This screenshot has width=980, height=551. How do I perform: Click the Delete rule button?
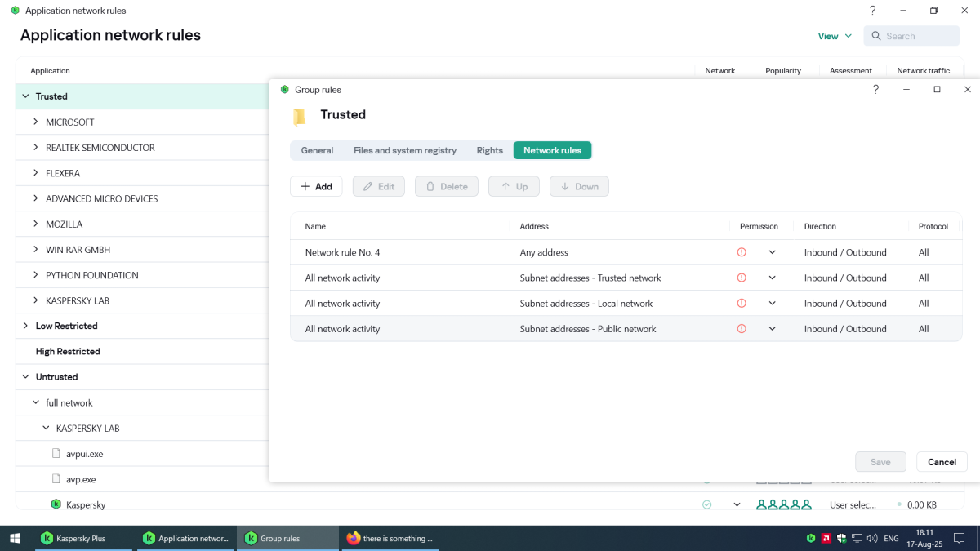coord(447,186)
